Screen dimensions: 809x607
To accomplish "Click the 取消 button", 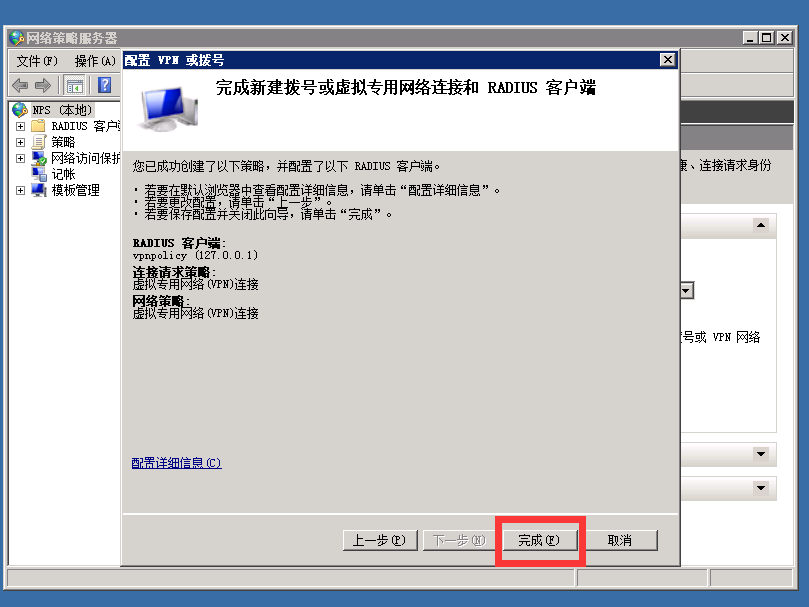I will point(620,540).
